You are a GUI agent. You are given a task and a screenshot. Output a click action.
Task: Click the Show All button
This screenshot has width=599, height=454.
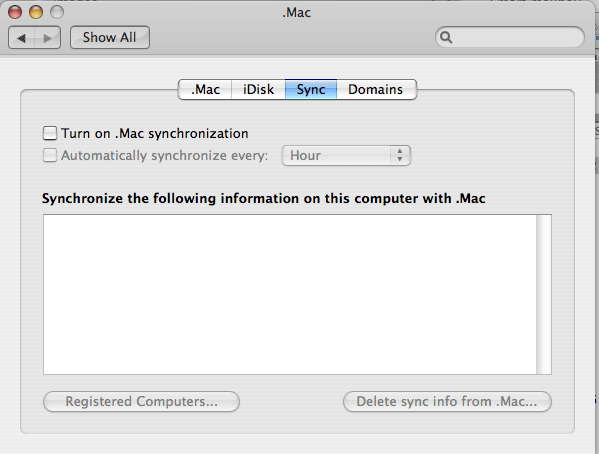110,37
